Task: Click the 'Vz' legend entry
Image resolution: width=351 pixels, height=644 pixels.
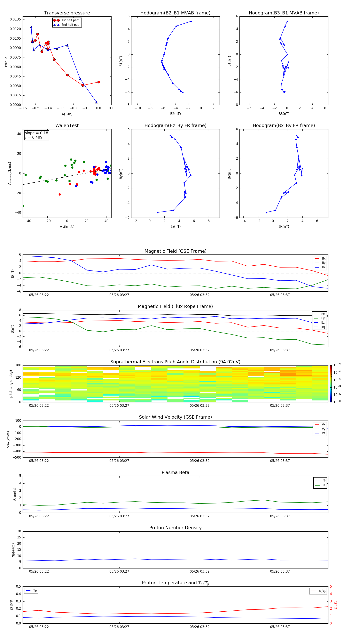Action: (x=320, y=433)
